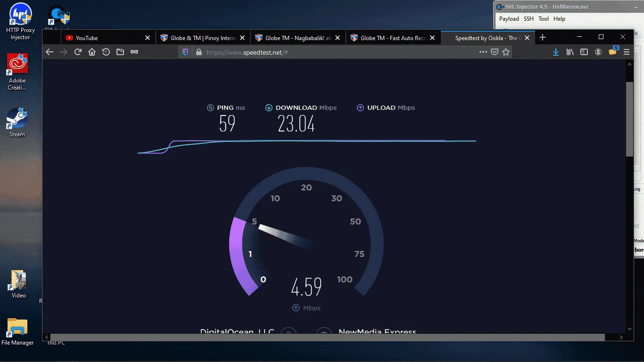Open the downloads arrow panel
Screen dimensions: 644x362
[x=556, y=52]
